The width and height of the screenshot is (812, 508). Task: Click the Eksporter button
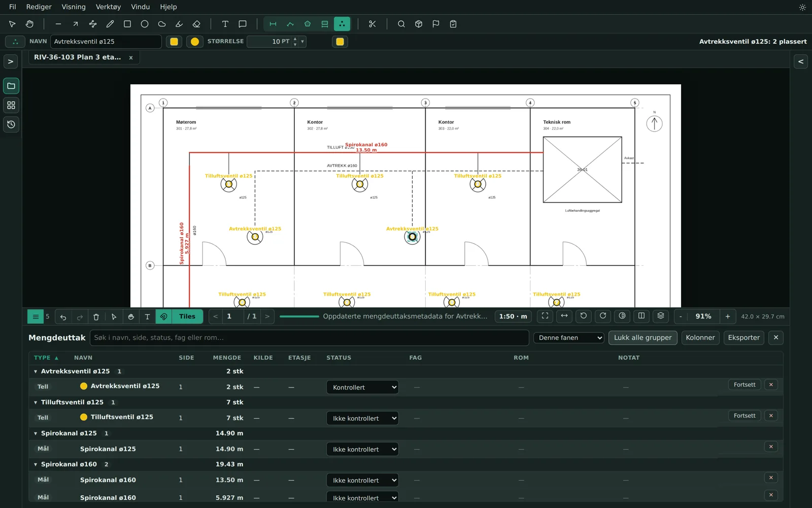744,338
